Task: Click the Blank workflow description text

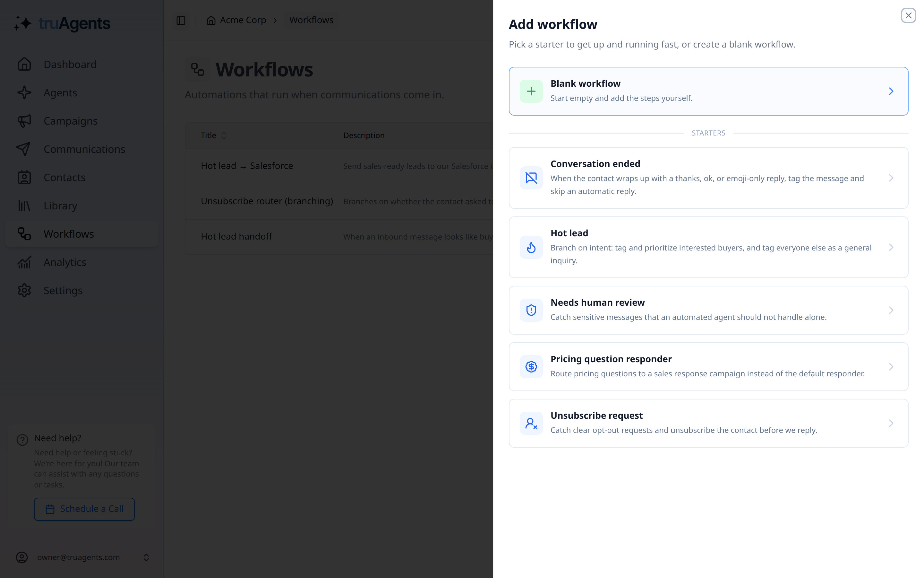Action: pos(621,98)
